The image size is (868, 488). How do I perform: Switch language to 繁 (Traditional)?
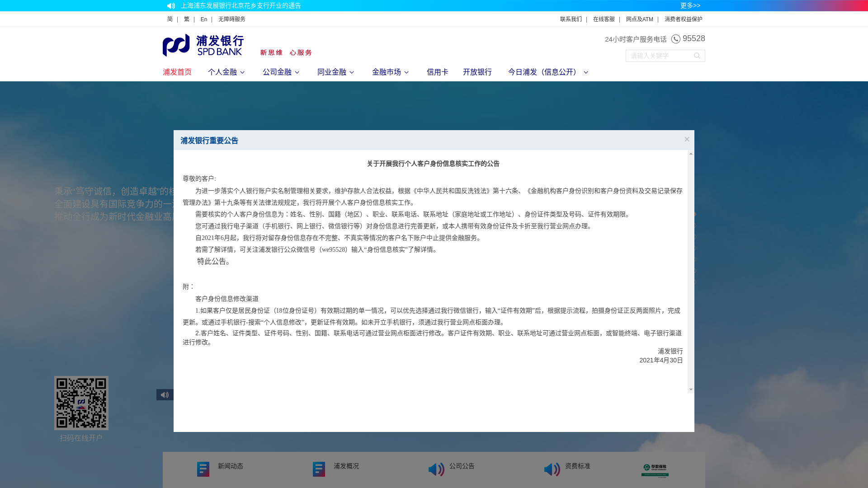pos(187,19)
